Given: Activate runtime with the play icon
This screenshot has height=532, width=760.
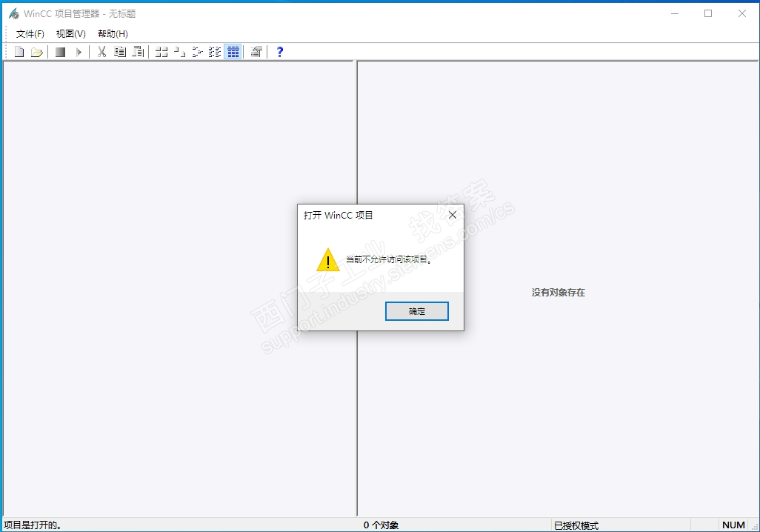Looking at the screenshot, I should tap(79, 52).
